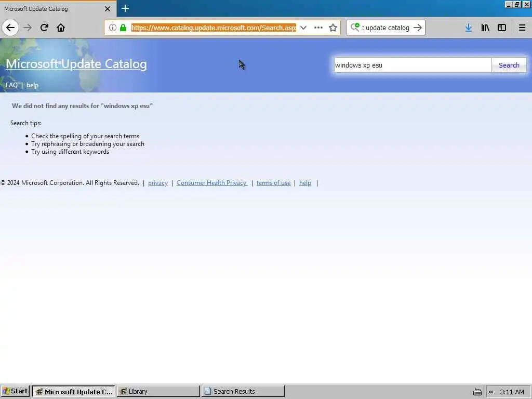This screenshot has height=399, width=532.
Task: Open the privacy footer link
Action: (158, 183)
